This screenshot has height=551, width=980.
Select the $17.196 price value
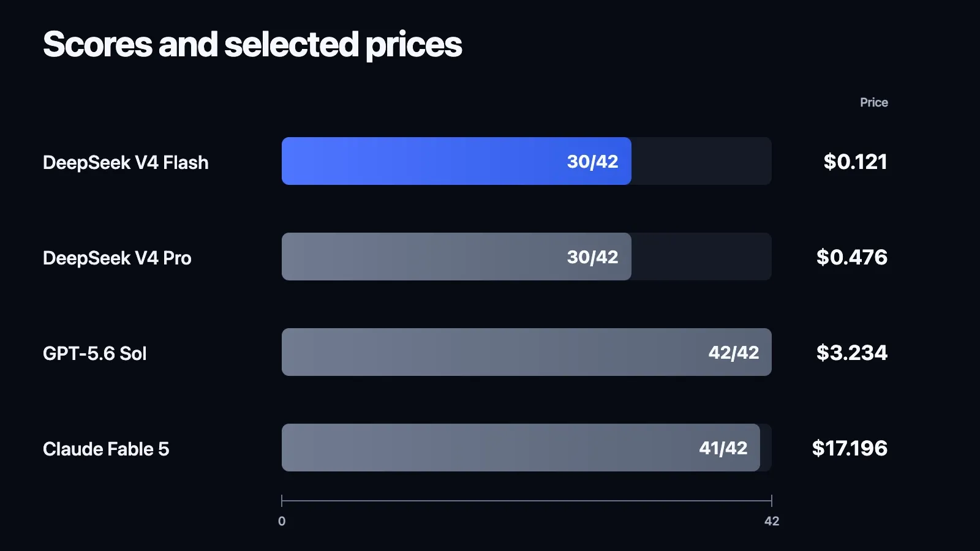coord(850,448)
